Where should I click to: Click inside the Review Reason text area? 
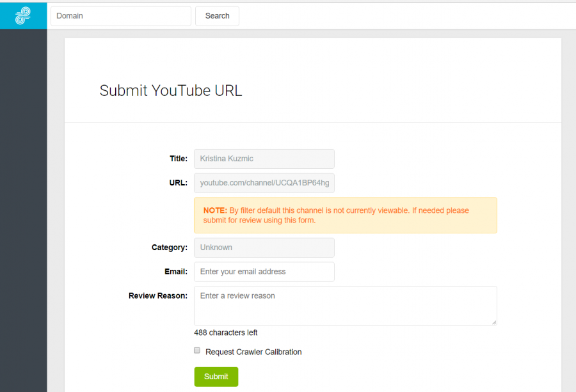(346, 306)
